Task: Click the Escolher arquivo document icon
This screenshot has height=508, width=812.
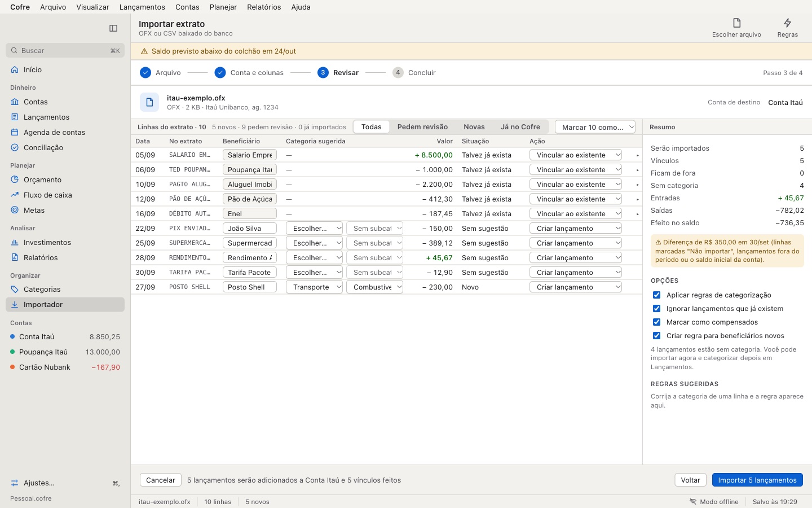Action: coord(736,23)
